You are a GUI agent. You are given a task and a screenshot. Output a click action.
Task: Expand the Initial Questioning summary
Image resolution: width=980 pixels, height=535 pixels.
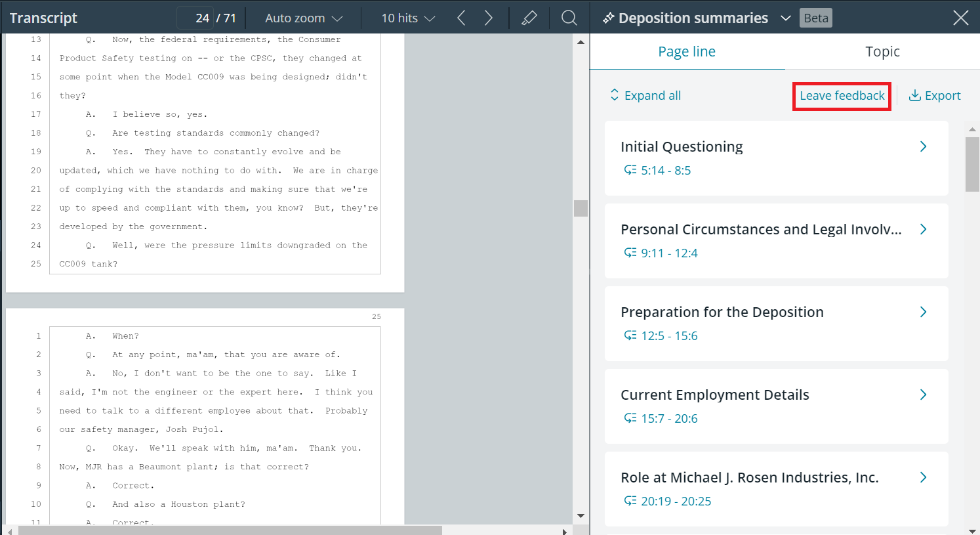(x=923, y=146)
